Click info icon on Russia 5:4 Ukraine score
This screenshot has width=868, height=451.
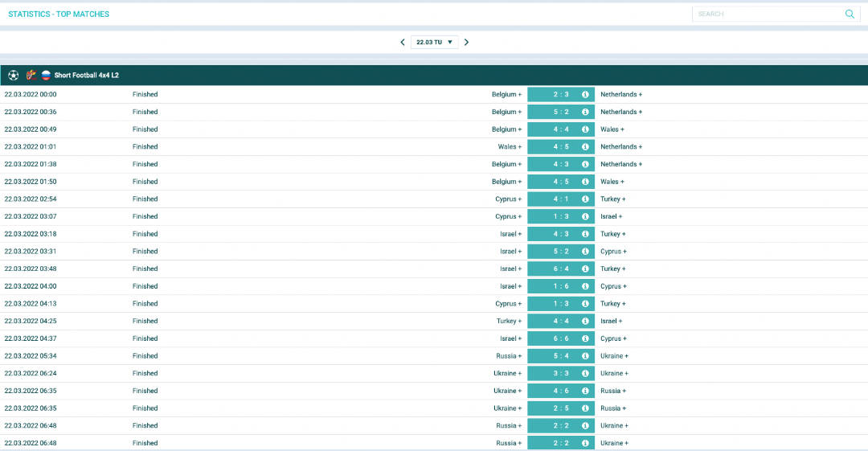click(585, 356)
